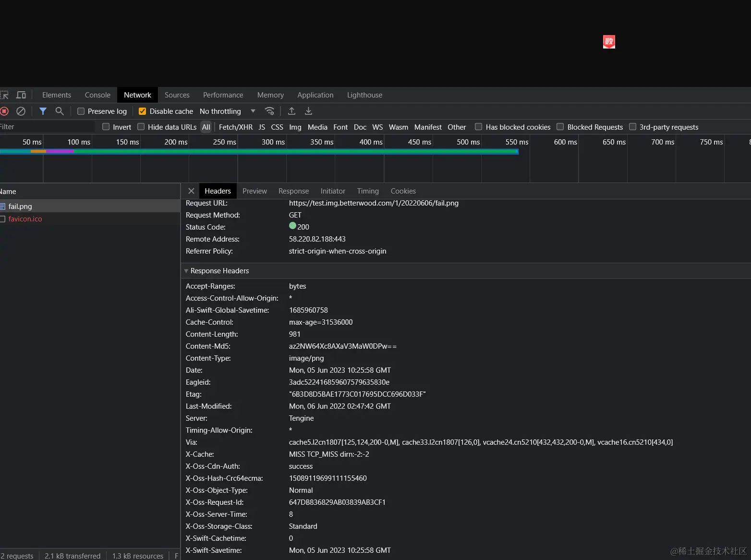Click the Request URL value
This screenshot has height=560, width=751.
pyautogui.click(x=374, y=203)
